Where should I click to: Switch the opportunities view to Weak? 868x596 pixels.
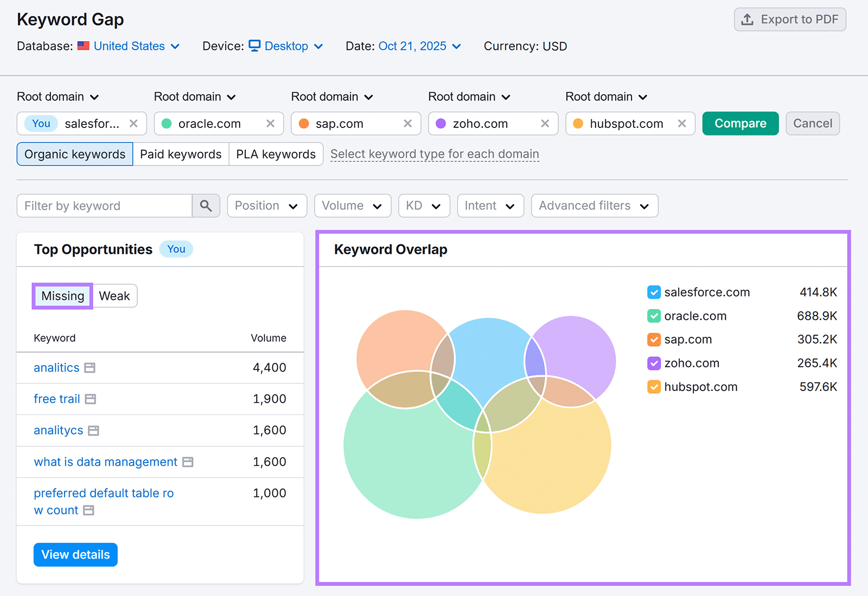114,296
